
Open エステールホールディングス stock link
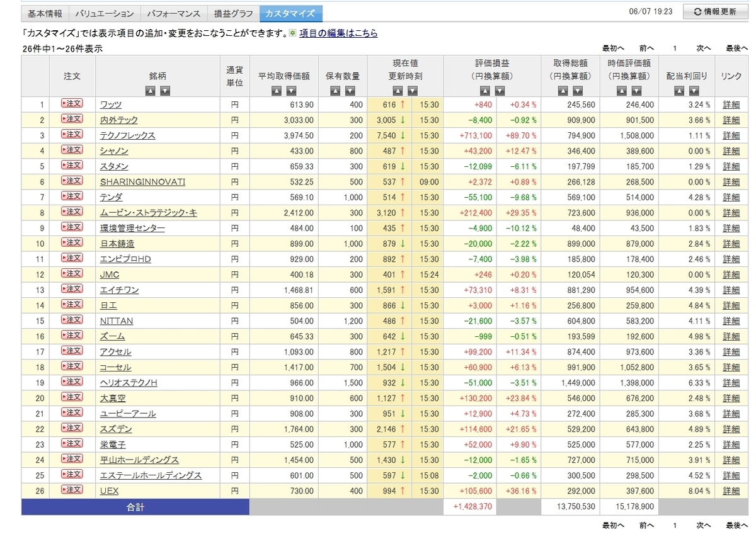(151, 475)
